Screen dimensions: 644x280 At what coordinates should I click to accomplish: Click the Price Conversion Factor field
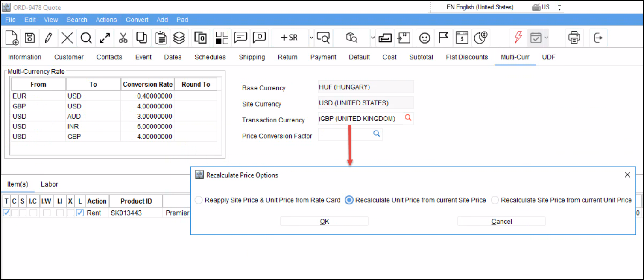[x=345, y=134]
